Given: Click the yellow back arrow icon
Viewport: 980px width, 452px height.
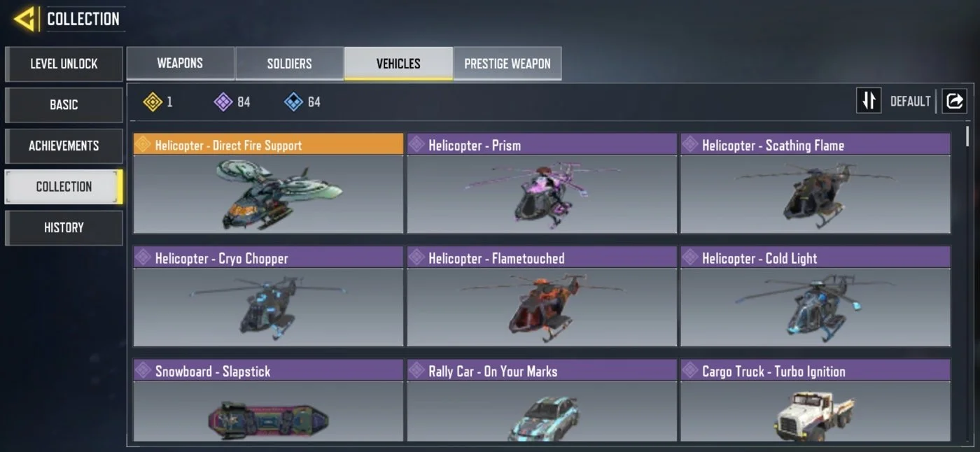Looking at the screenshot, I should (26, 19).
